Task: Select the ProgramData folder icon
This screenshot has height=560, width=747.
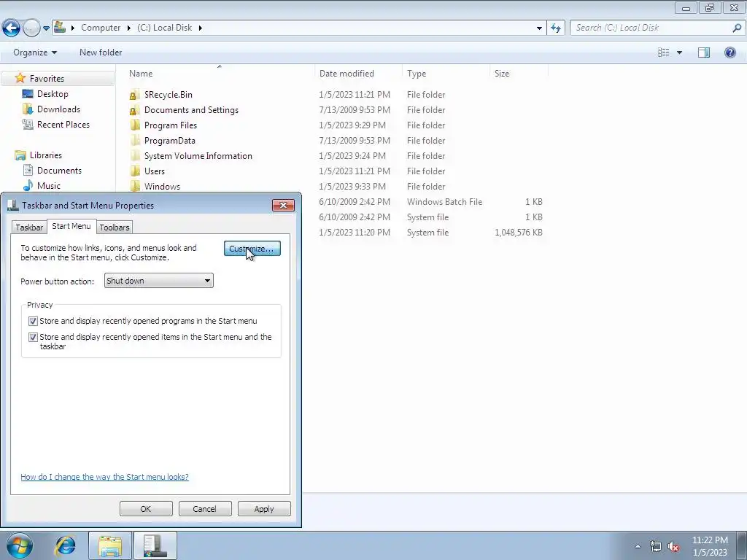Action: (135, 140)
